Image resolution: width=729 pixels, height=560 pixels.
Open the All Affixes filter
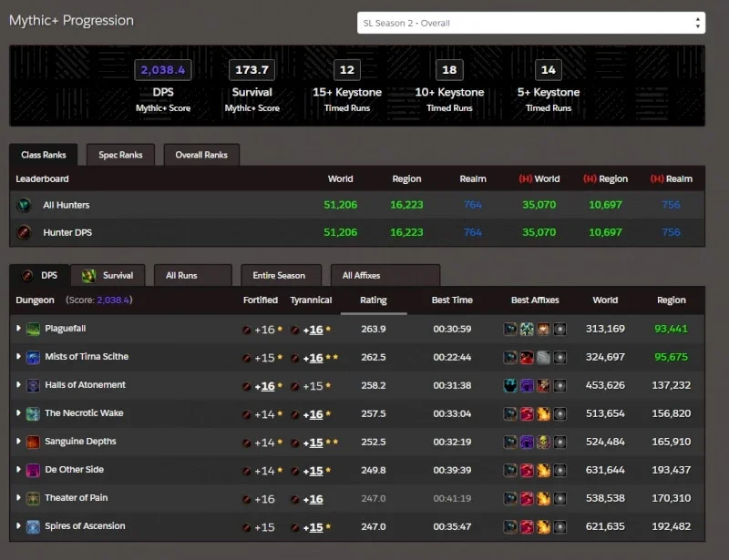pos(385,276)
